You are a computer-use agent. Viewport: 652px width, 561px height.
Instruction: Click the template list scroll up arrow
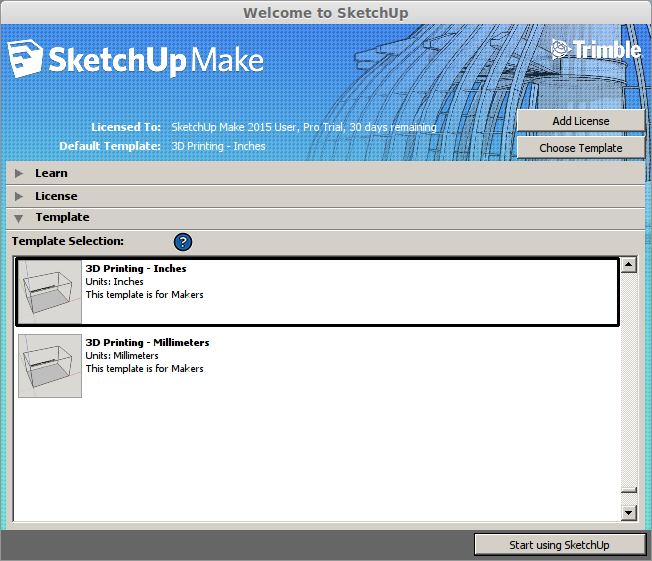(x=629, y=264)
